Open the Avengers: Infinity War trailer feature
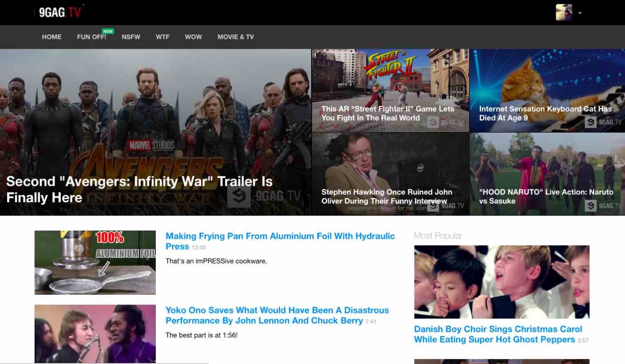This screenshot has width=625, height=364. (x=155, y=132)
